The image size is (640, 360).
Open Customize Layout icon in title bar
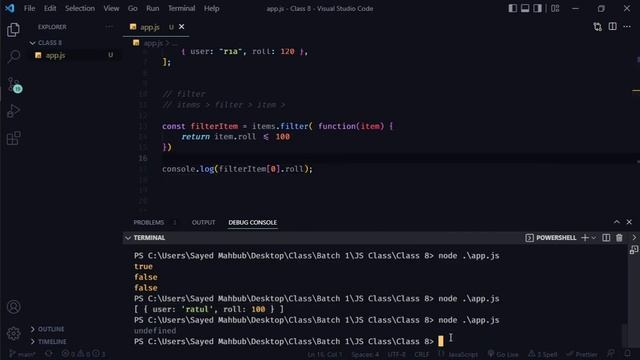[555, 8]
